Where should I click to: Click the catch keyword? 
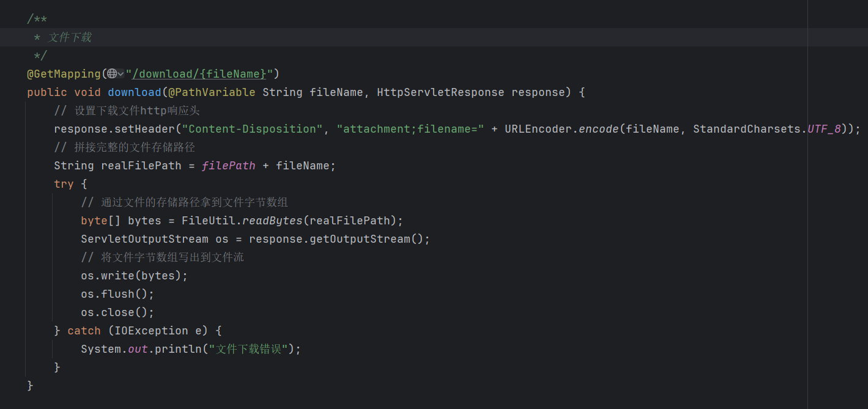pyautogui.click(x=84, y=331)
